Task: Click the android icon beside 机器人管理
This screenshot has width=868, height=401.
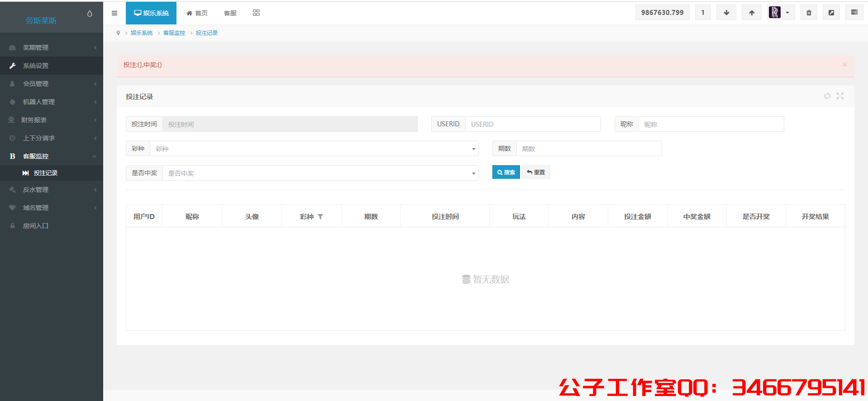Action: (12, 102)
